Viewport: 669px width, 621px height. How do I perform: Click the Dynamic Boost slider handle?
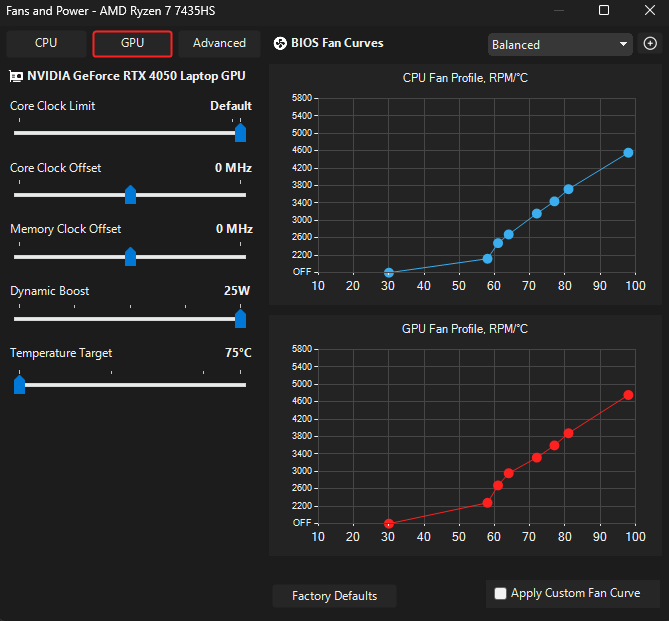(x=241, y=319)
